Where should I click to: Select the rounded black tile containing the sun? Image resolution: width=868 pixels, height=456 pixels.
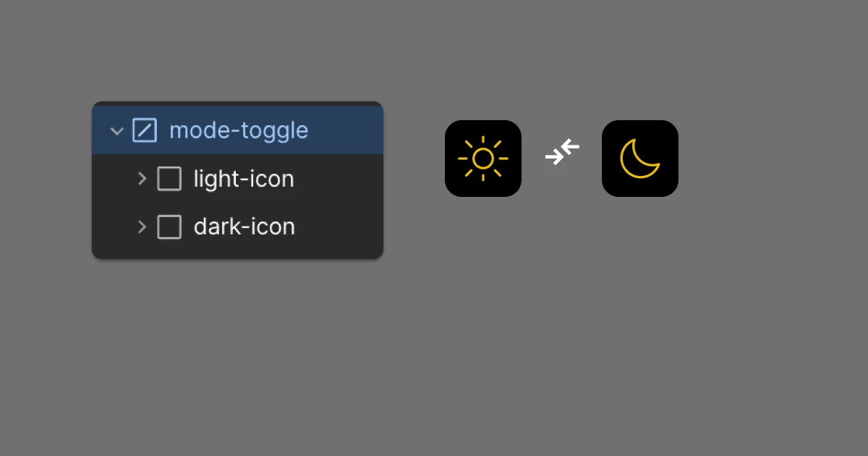(483, 158)
